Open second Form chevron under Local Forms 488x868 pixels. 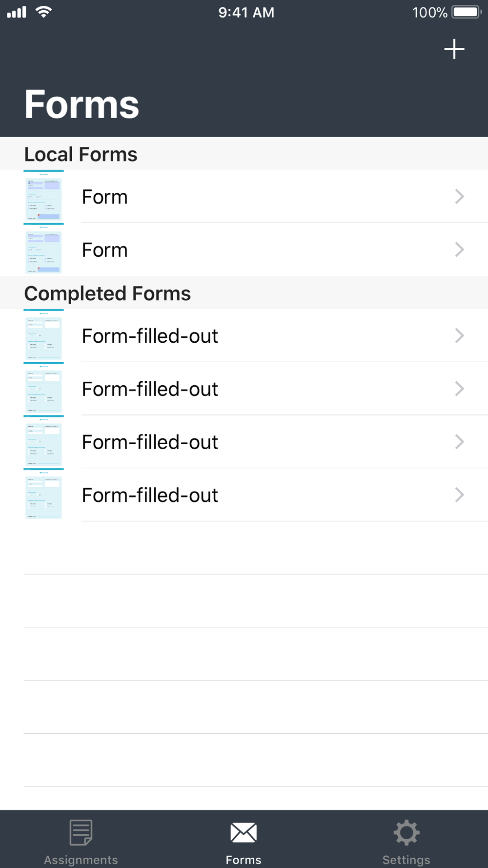[x=459, y=250]
